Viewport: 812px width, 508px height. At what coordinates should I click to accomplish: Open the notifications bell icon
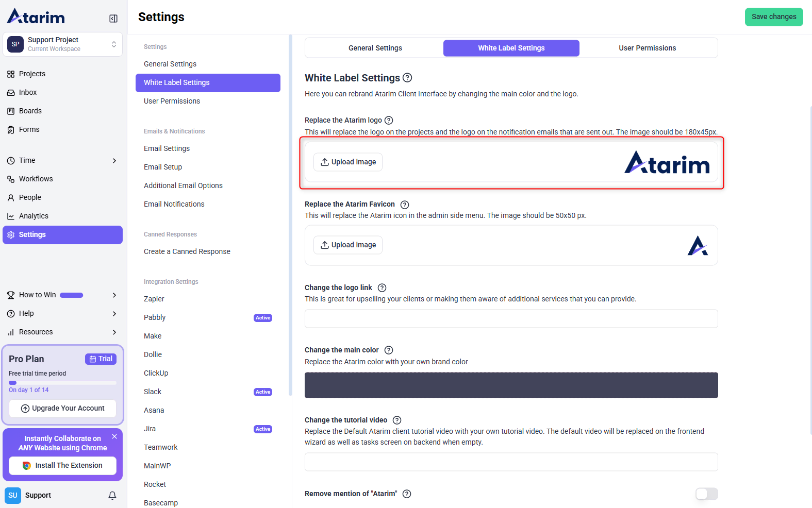coord(112,495)
